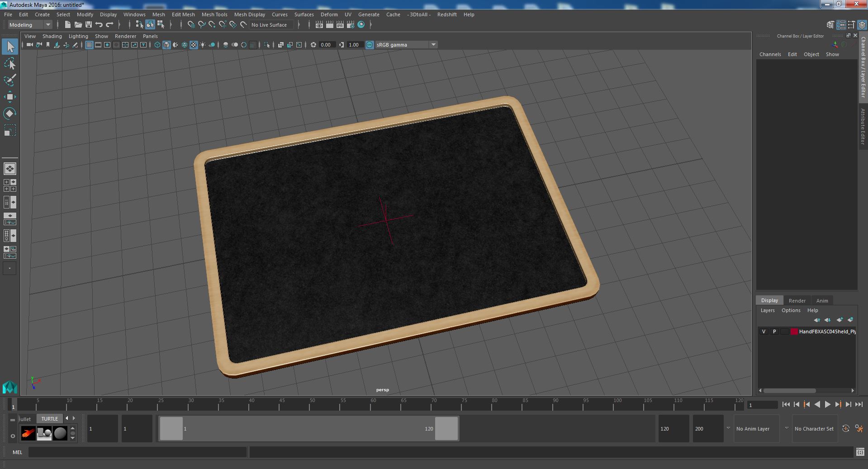Viewport: 868px width, 469px height.
Task: Click the layer list horizontal scrollbar
Action: click(789, 390)
